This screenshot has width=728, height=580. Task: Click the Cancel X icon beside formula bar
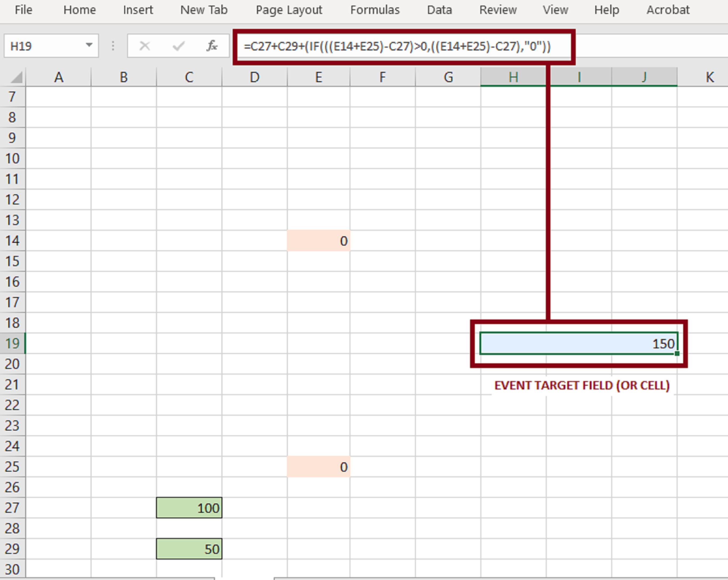tap(144, 46)
